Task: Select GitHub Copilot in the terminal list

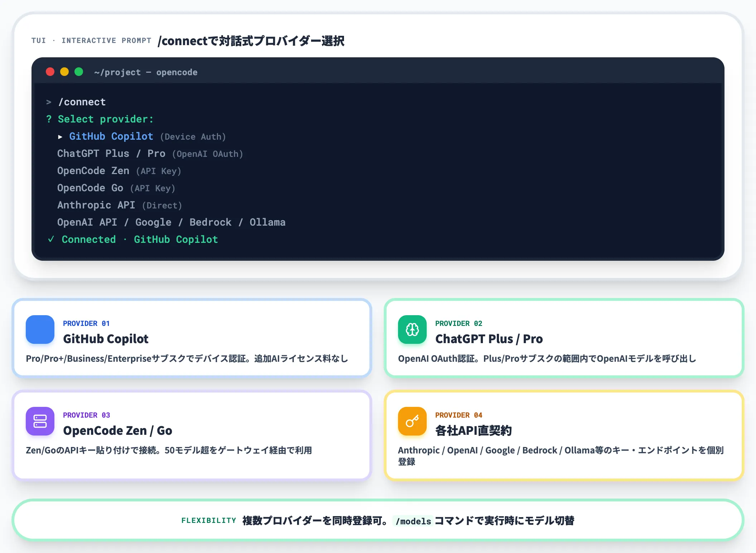Action: [111, 136]
